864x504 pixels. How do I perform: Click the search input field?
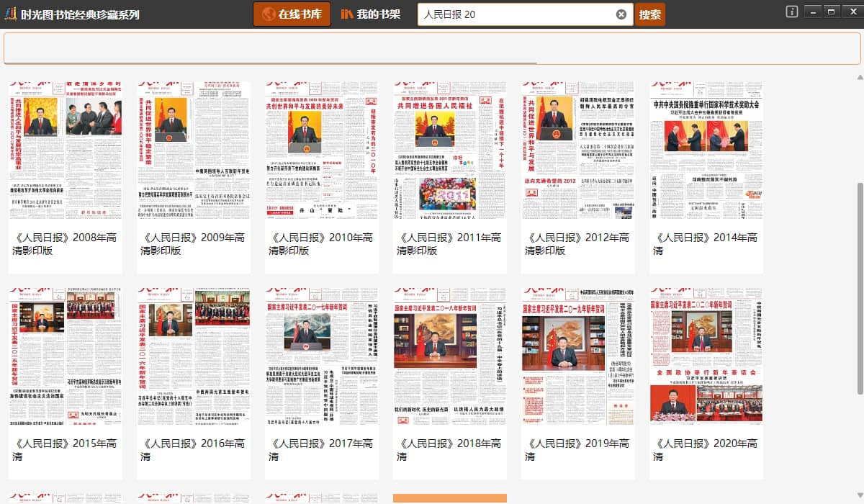click(x=515, y=14)
